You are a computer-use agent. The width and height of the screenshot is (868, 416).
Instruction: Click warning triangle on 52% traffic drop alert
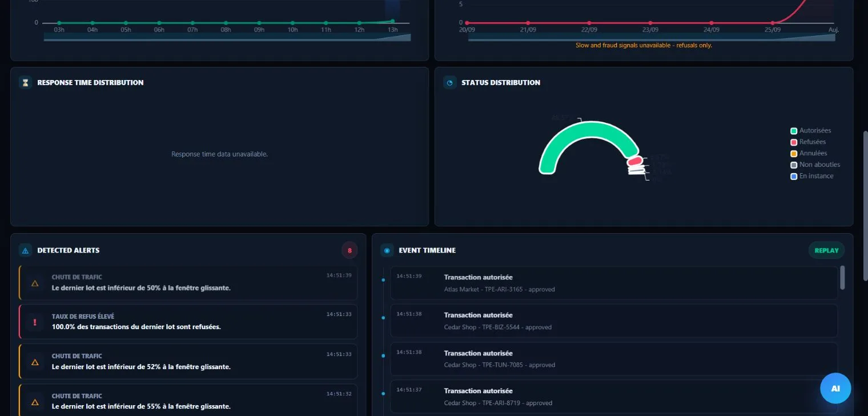pyautogui.click(x=35, y=362)
